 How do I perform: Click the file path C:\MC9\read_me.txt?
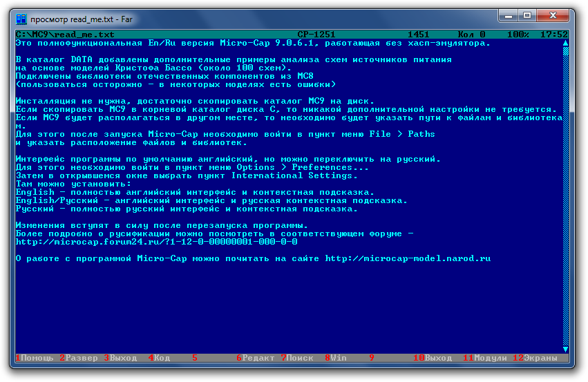(x=65, y=35)
